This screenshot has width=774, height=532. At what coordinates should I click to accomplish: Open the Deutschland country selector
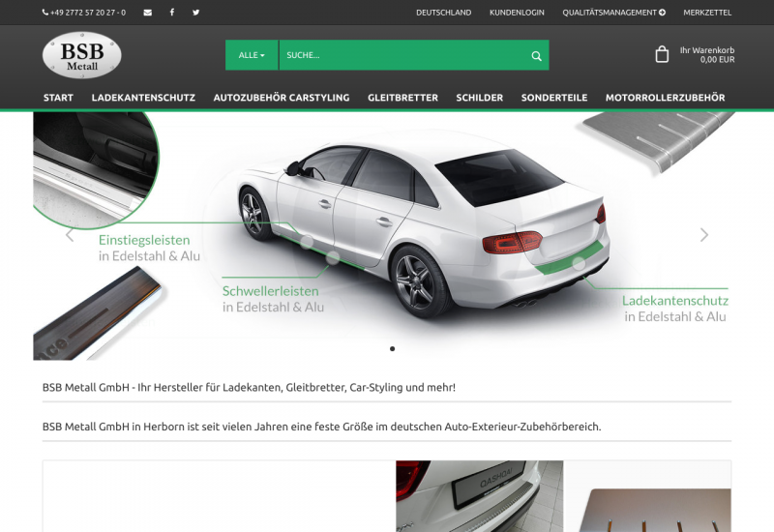coord(443,13)
